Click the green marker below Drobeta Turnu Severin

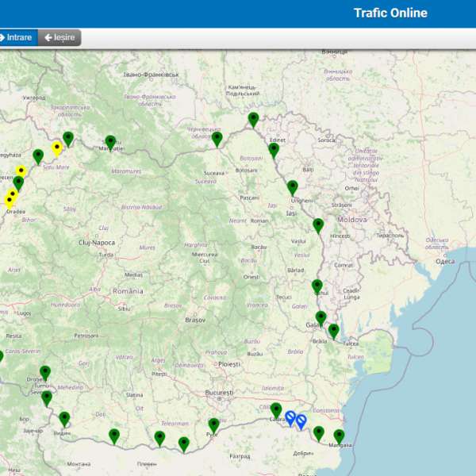pyautogui.click(x=47, y=399)
